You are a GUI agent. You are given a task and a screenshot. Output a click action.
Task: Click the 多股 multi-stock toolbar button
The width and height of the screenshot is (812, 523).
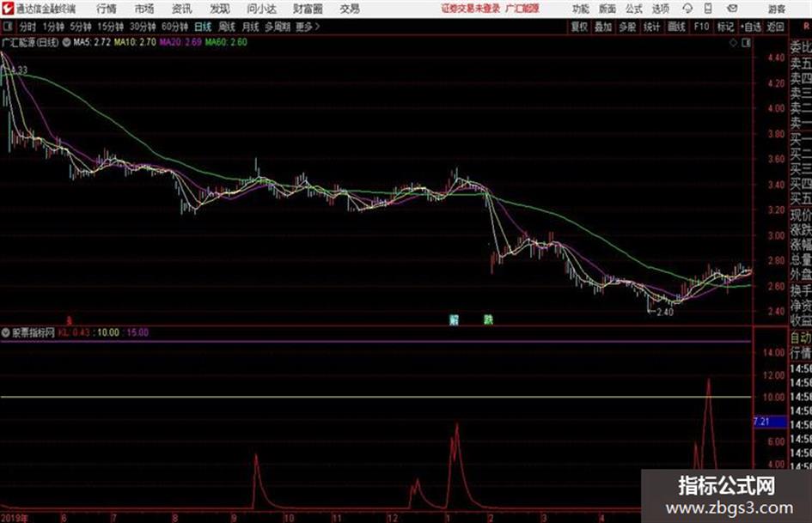(x=627, y=27)
